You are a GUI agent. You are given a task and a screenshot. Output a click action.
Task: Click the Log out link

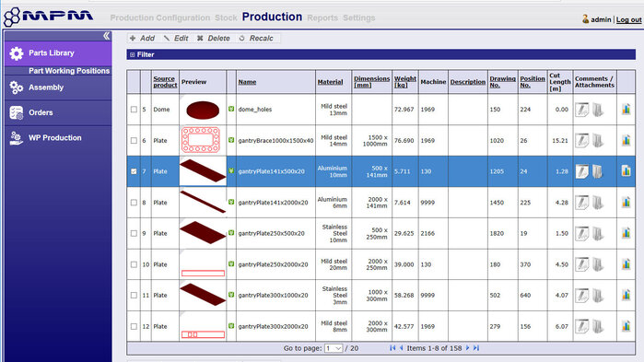click(628, 19)
